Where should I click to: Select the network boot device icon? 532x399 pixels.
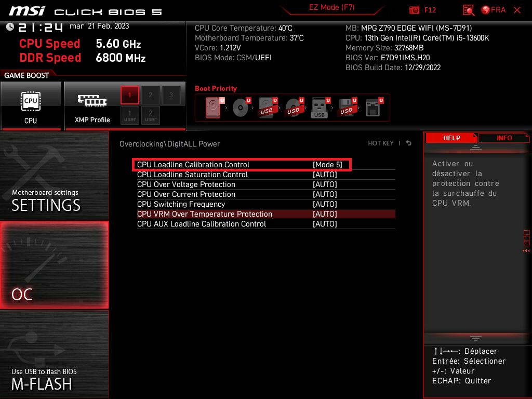[x=374, y=108]
